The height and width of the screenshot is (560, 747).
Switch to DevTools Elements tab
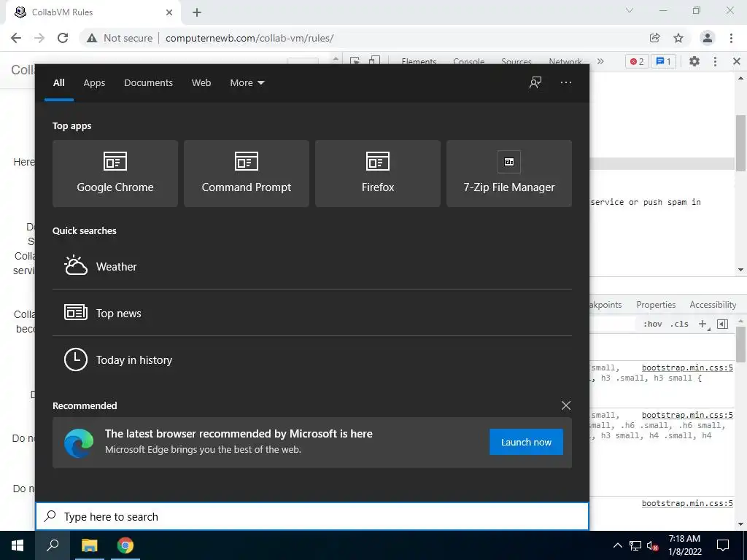point(419,61)
